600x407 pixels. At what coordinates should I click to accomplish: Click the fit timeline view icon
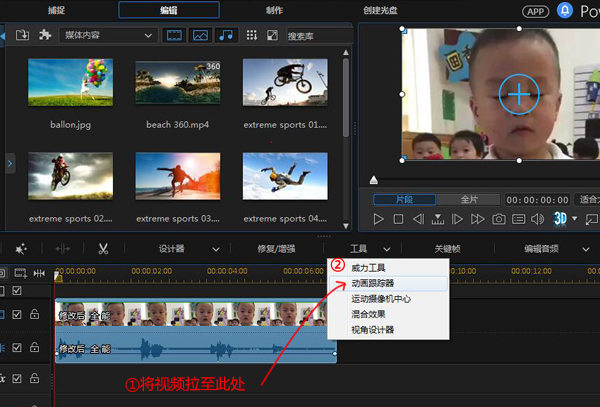click(39, 273)
